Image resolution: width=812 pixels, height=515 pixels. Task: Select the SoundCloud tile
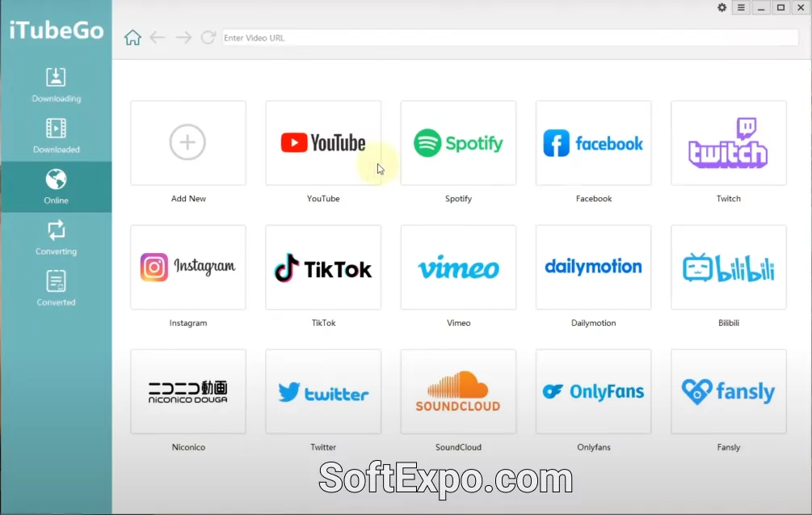457,391
